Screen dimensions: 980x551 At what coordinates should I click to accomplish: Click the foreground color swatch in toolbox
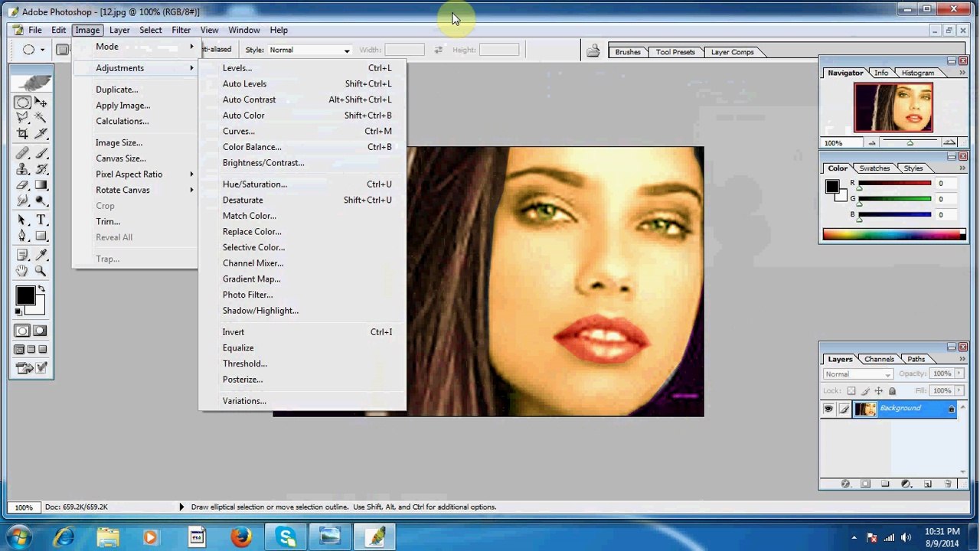click(x=25, y=296)
